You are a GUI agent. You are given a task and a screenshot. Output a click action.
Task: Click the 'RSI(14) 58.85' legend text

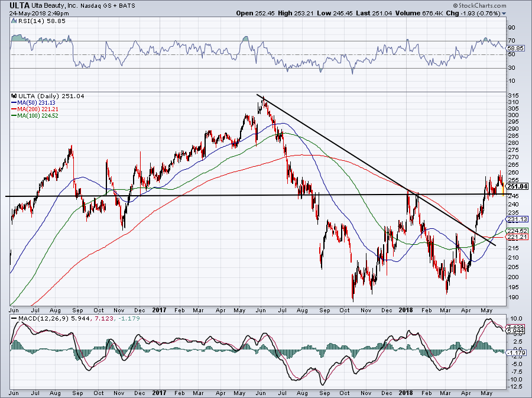[x=41, y=21]
